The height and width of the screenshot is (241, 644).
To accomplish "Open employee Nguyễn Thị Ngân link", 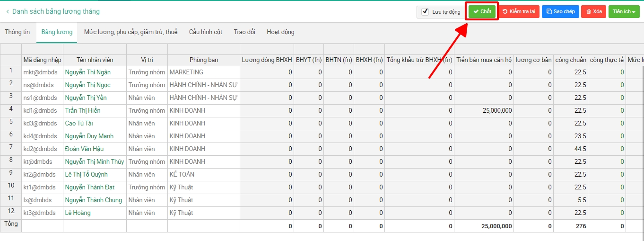I will [88, 72].
